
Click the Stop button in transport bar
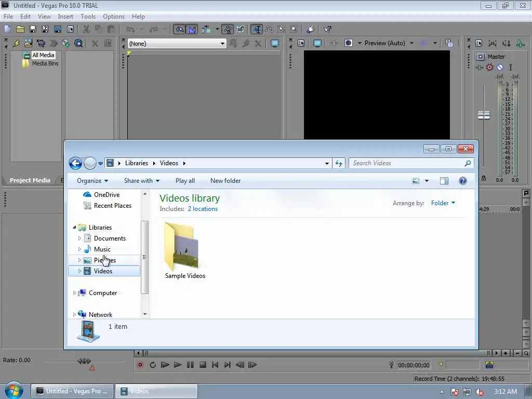point(203,365)
